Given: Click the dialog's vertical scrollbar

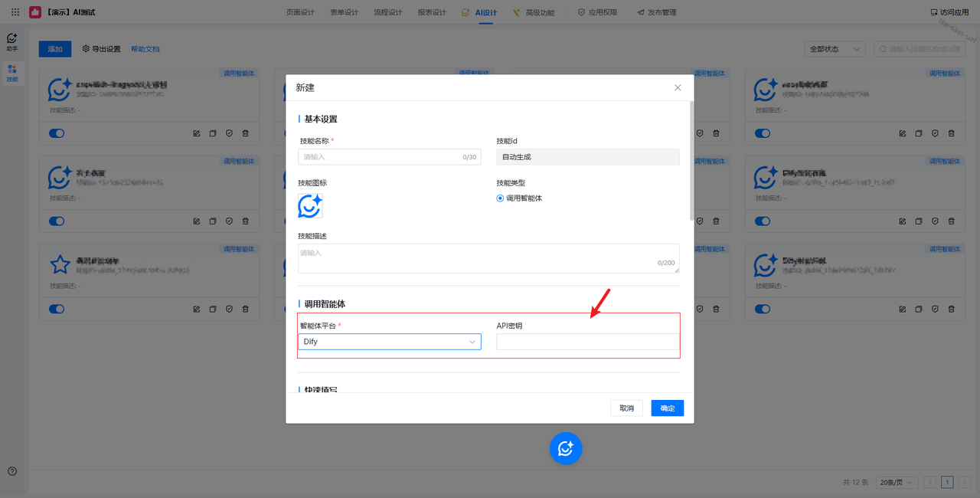Looking at the screenshot, I should tap(692, 161).
